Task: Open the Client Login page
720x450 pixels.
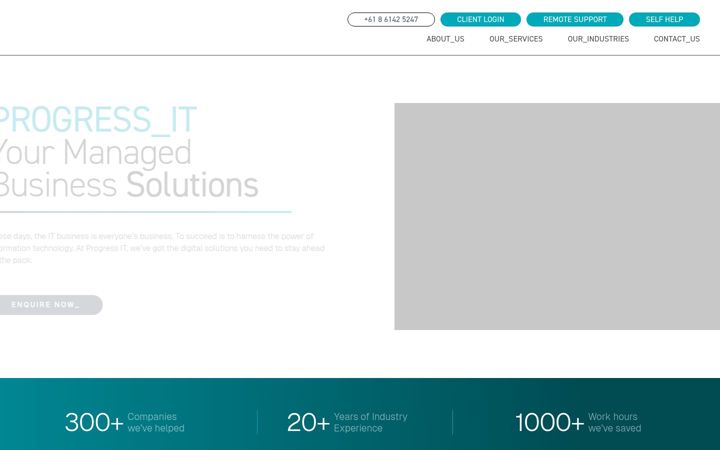Action: (480, 19)
